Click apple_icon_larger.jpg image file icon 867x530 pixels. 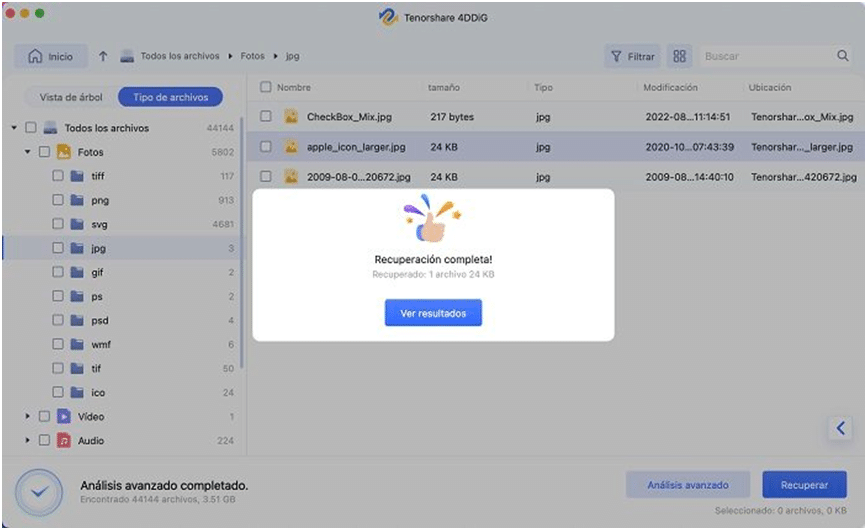click(x=291, y=146)
